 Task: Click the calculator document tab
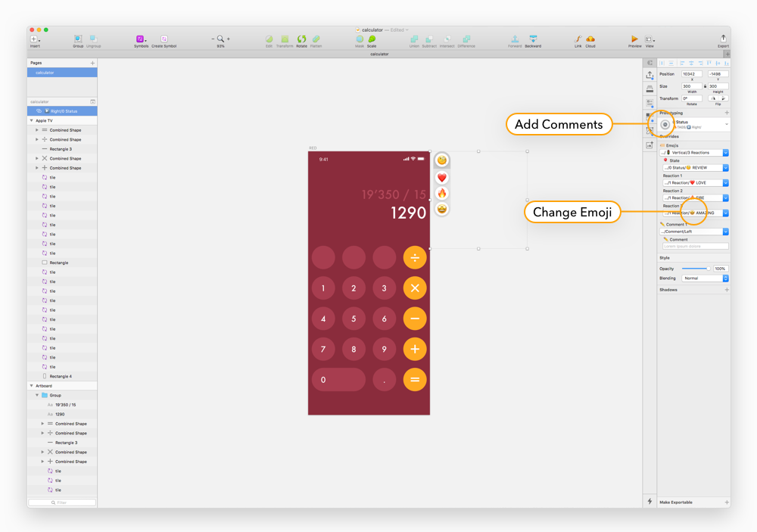pyautogui.click(x=379, y=54)
